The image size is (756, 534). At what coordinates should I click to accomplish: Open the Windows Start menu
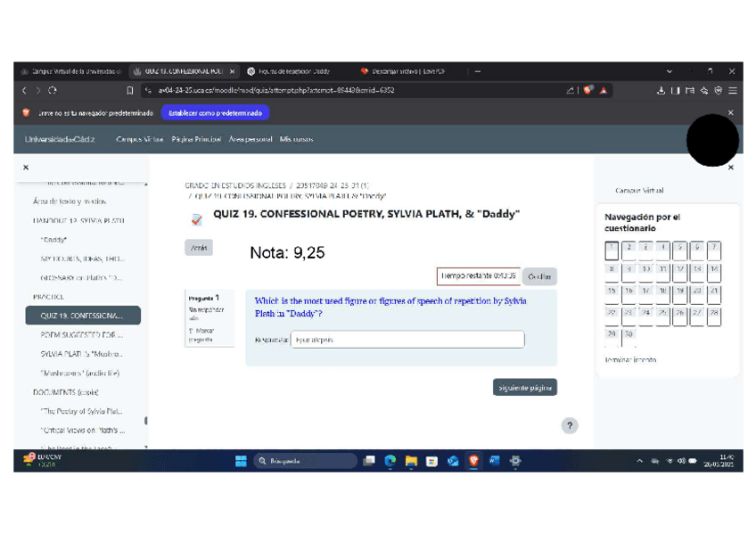(241, 461)
